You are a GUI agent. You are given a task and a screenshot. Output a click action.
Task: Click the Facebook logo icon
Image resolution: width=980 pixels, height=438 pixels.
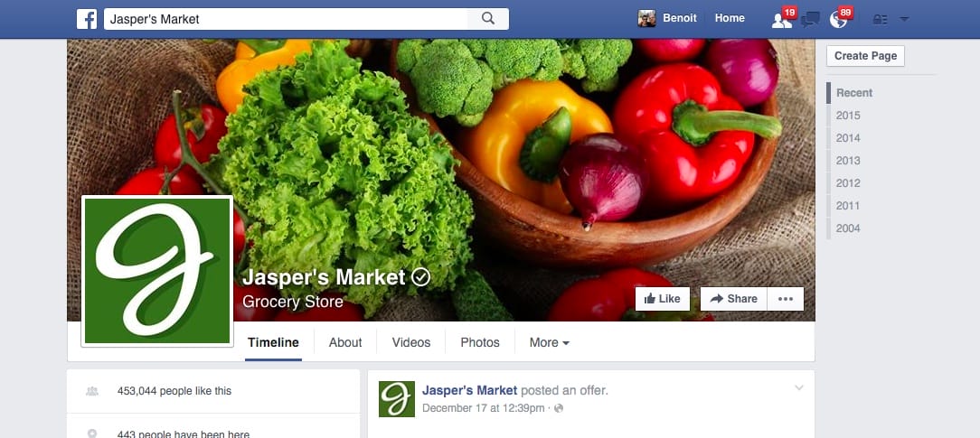pos(87,19)
